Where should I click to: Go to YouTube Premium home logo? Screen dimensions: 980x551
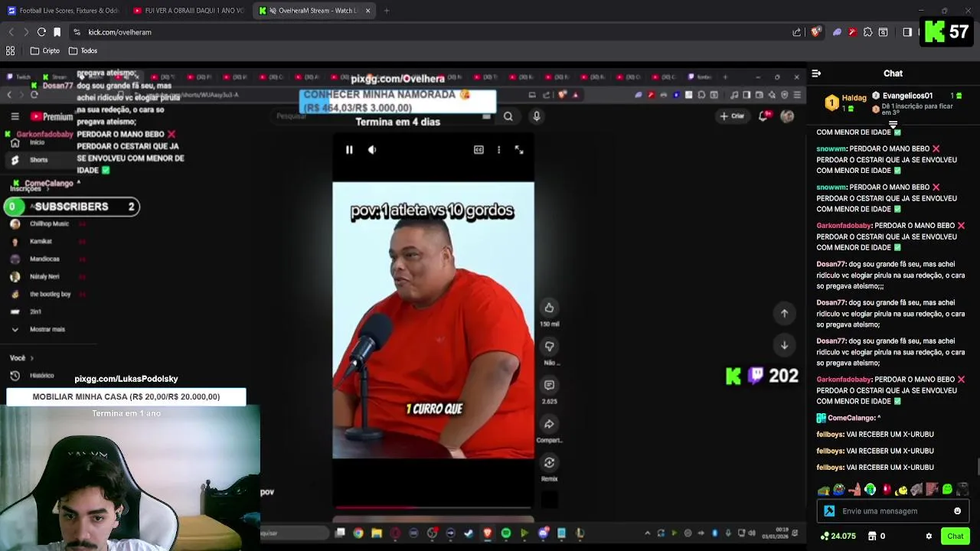(x=51, y=116)
